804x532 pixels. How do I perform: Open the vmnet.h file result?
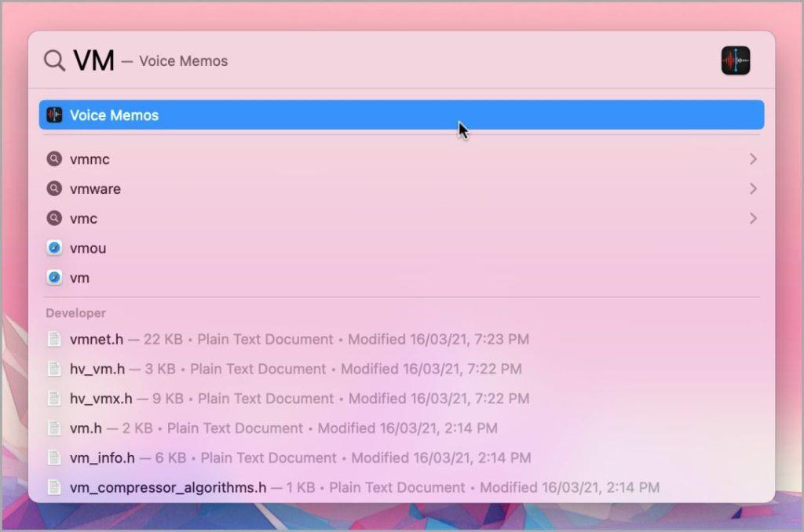[x=401, y=339]
